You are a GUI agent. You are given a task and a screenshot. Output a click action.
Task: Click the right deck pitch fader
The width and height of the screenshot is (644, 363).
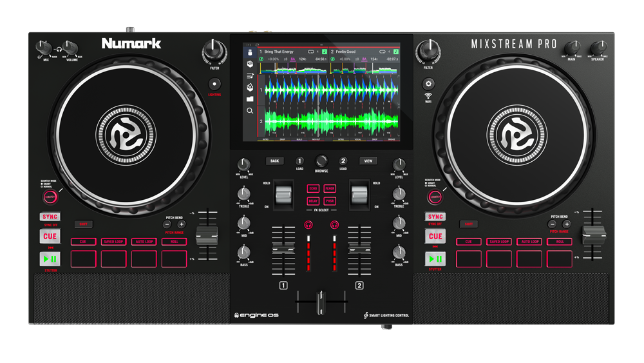pyautogui.click(x=594, y=235)
